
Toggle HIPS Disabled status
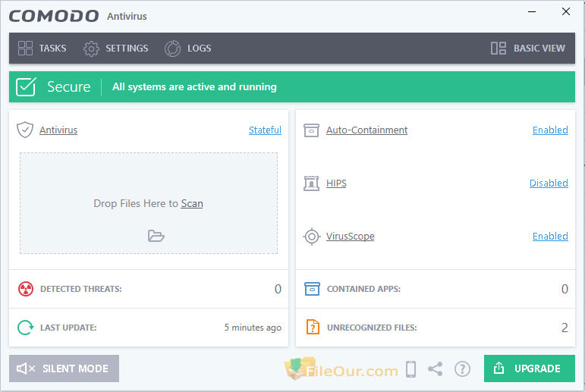(x=549, y=183)
